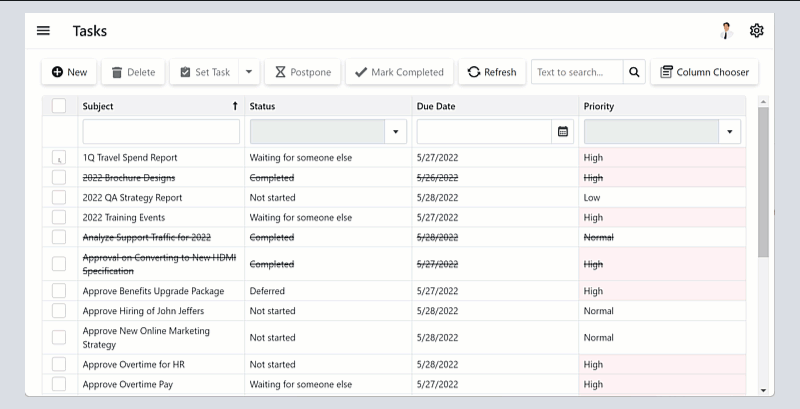Viewport: 800px width, 409px height.
Task: Check the Approve Hiring of John Jeffers row
Action: pyautogui.click(x=59, y=311)
